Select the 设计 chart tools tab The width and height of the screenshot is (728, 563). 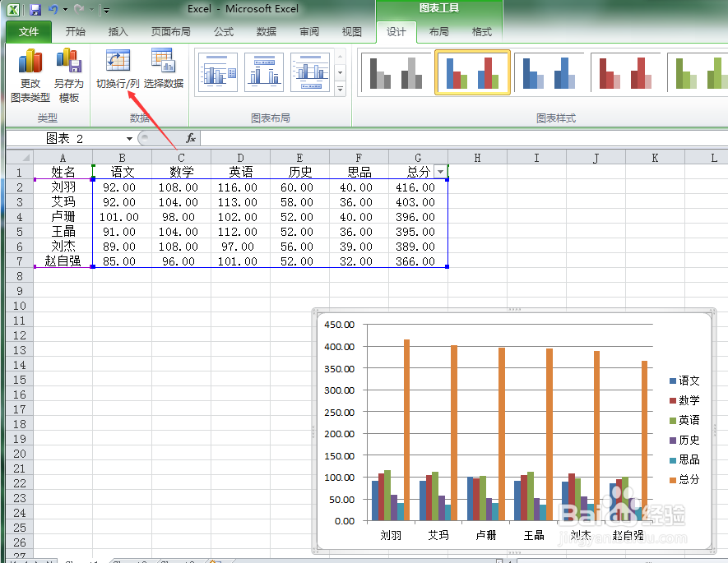coord(396,31)
